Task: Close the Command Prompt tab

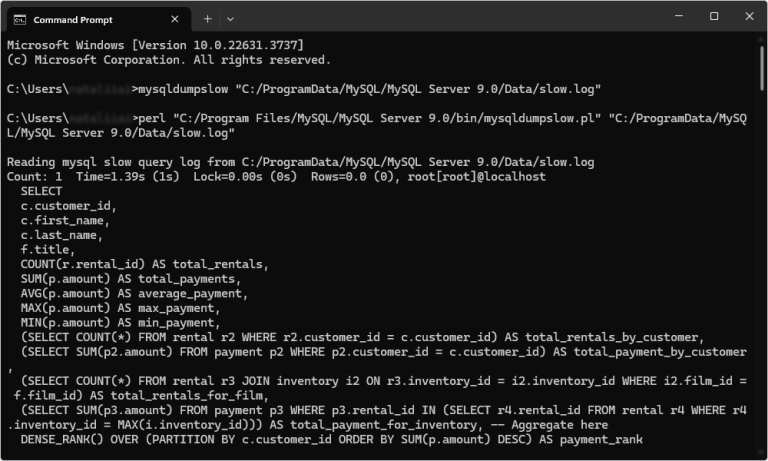Action: [174, 19]
